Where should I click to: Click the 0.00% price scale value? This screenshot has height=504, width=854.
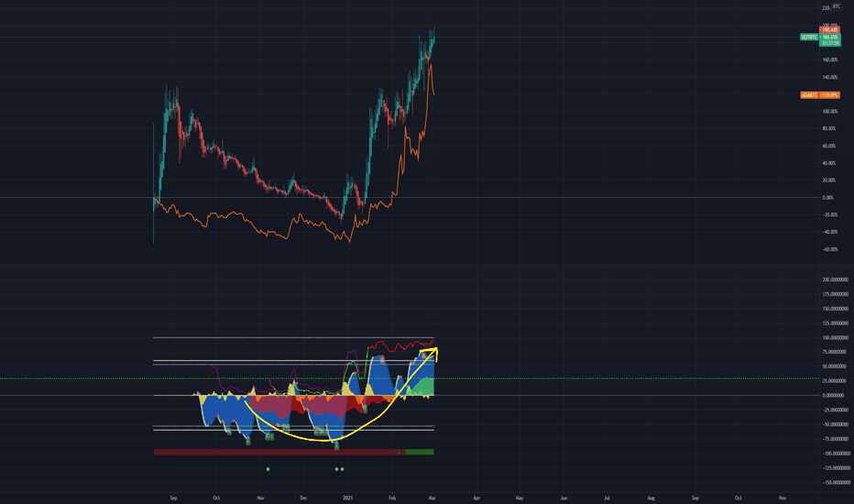point(827,198)
